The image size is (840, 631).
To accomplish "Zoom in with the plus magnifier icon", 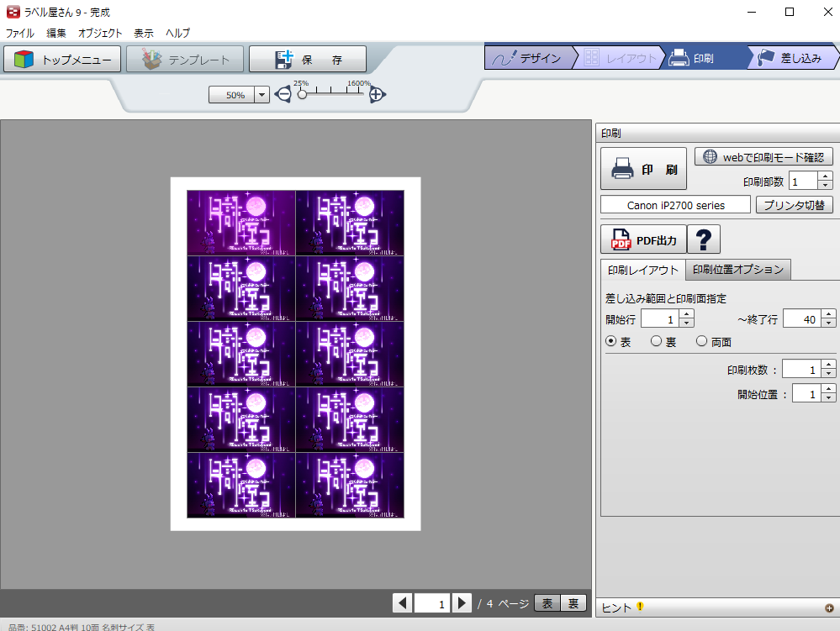I will 378,95.
